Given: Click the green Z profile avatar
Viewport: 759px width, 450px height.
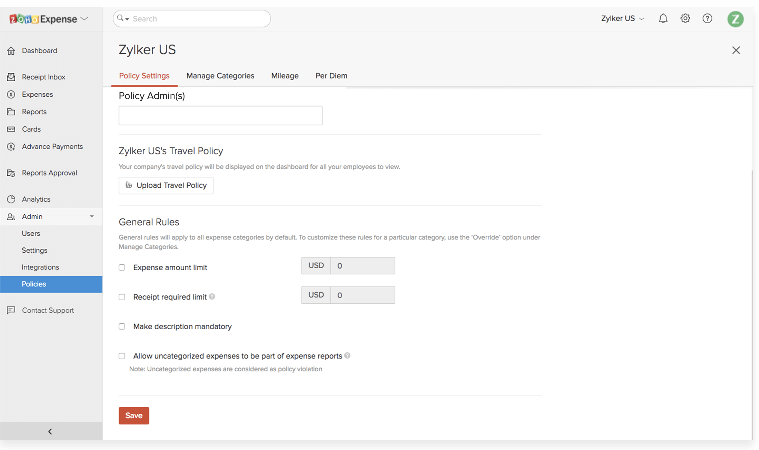Looking at the screenshot, I should 735,19.
